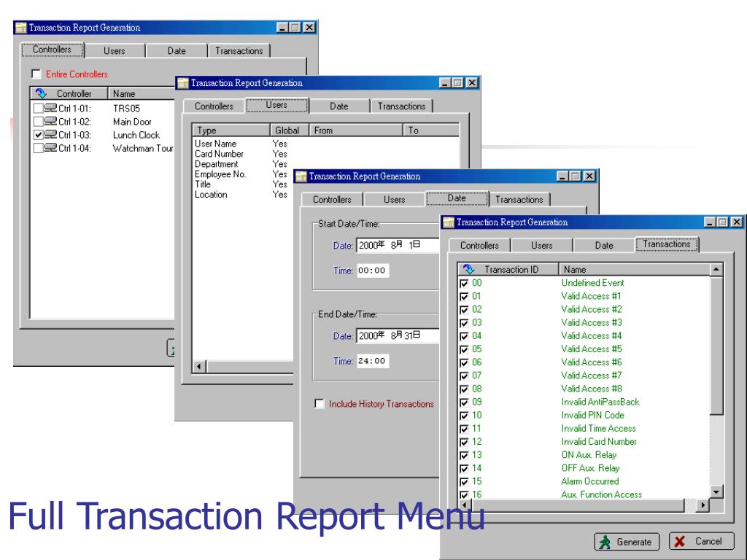Click the From column header
The height and width of the screenshot is (560, 747).
(356, 130)
